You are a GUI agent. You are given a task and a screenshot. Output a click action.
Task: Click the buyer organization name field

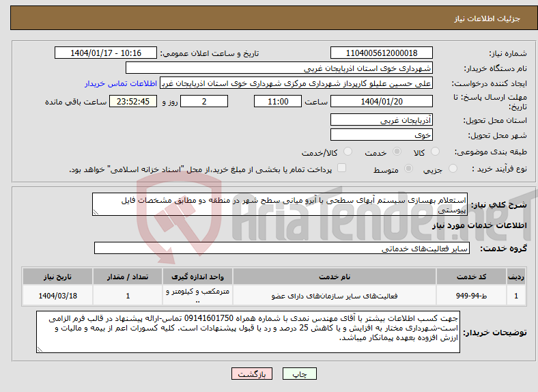pyautogui.click(x=279, y=68)
